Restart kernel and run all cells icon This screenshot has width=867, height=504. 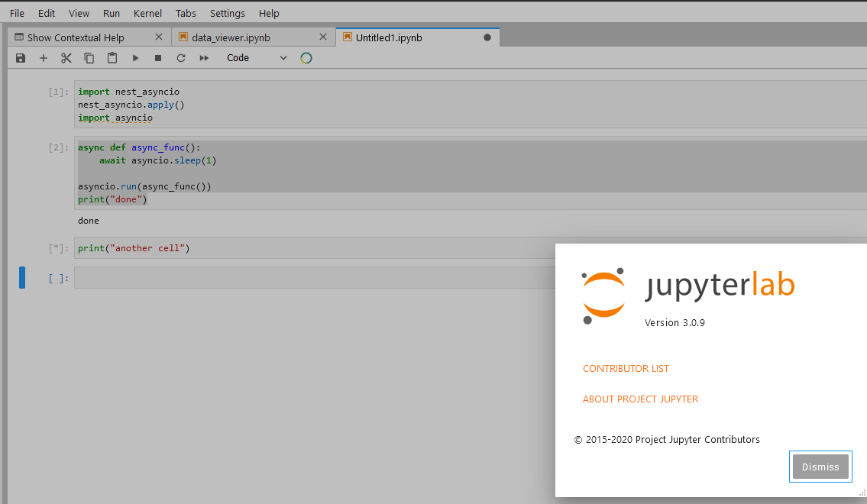tap(204, 58)
